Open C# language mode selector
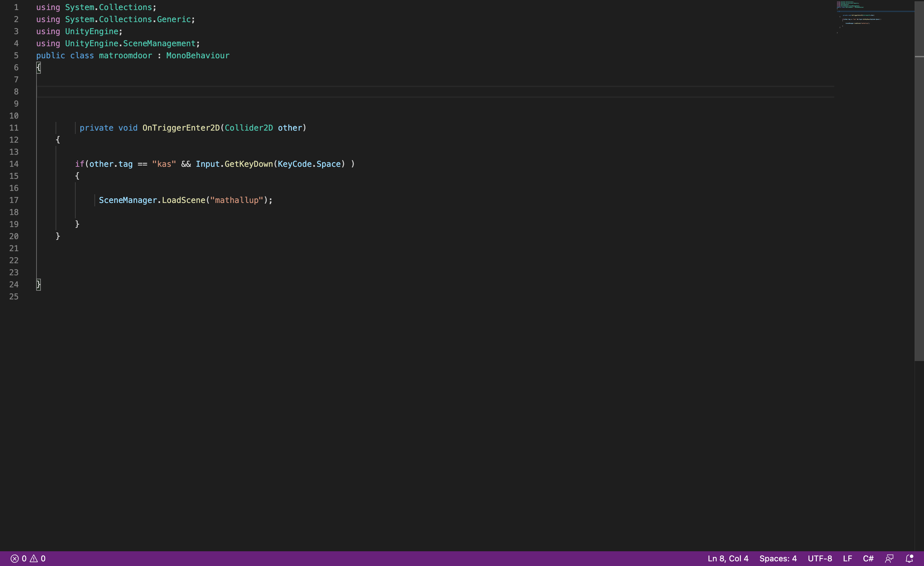This screenshot has height=566, width=924. (x=868, y=559)
